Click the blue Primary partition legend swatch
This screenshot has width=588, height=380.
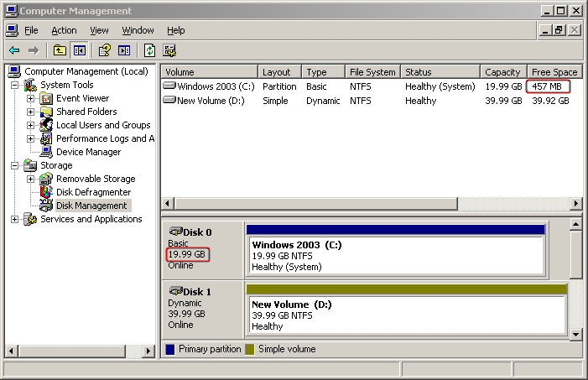(x=170, y=349)
